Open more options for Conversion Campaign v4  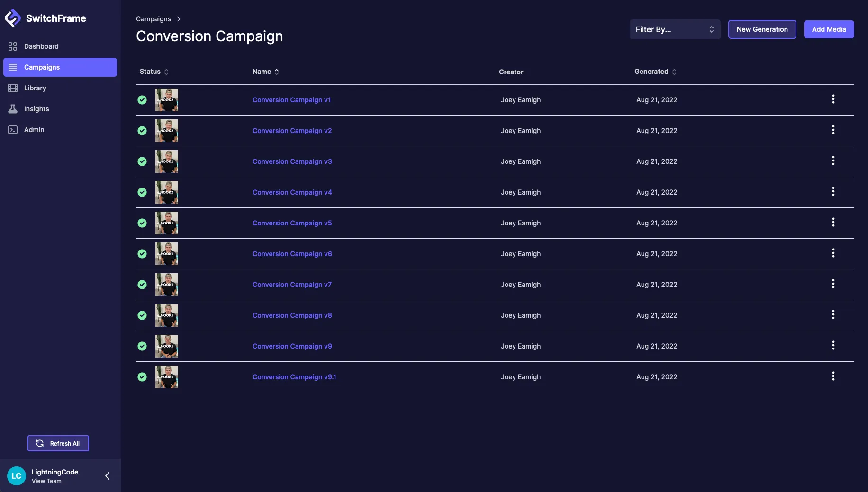coord(833,191)
